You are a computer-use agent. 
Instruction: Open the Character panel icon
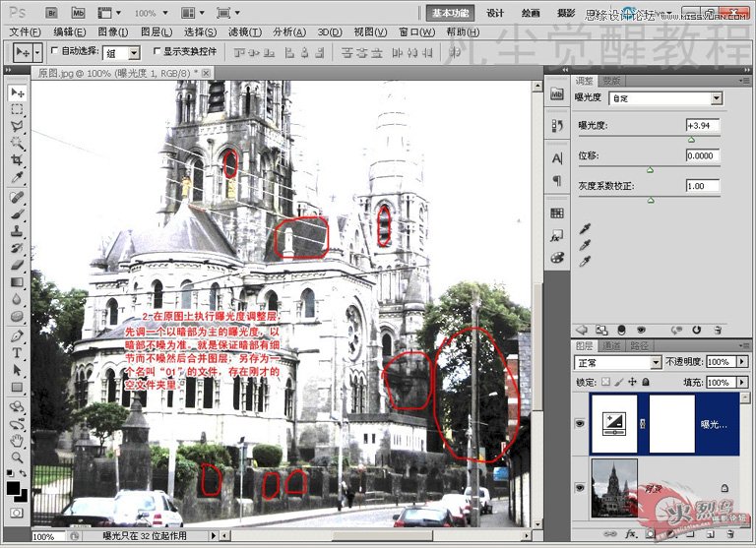[x=557, y=158]
